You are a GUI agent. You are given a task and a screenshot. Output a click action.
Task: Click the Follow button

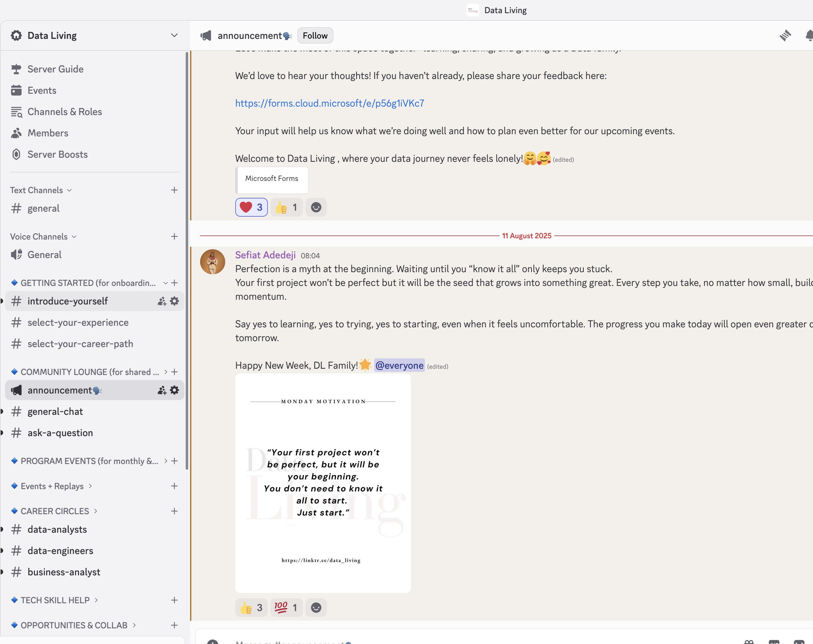pos(315,35)
